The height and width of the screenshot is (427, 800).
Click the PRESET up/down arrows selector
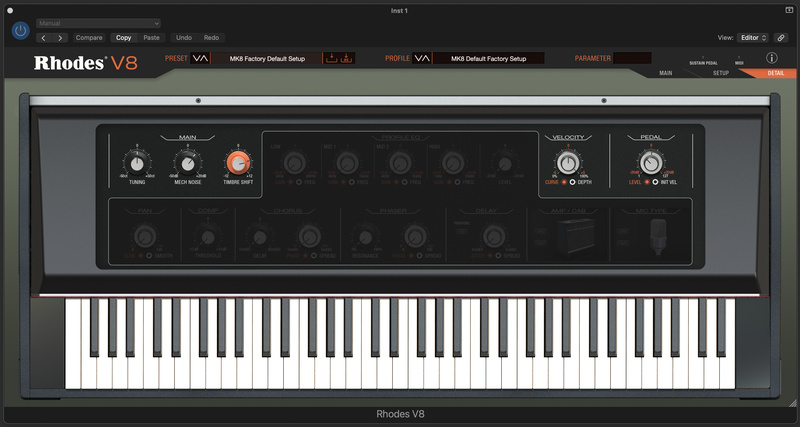click(x=200, y=58)
